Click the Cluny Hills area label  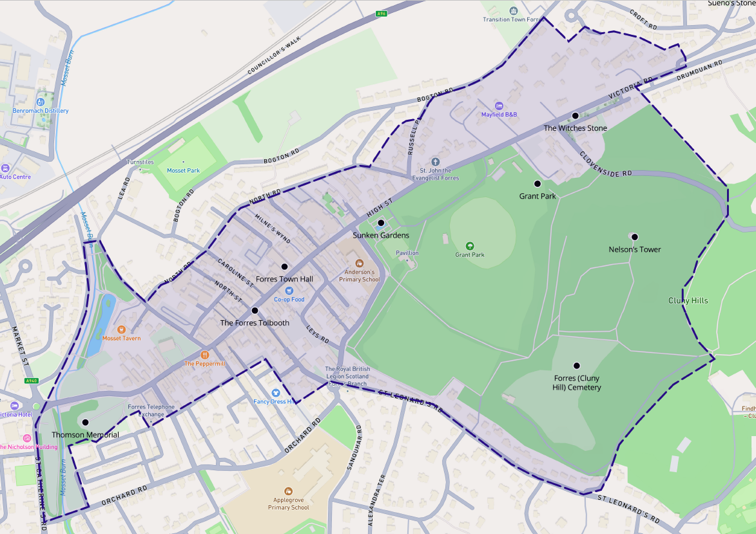tap(688, 300)
